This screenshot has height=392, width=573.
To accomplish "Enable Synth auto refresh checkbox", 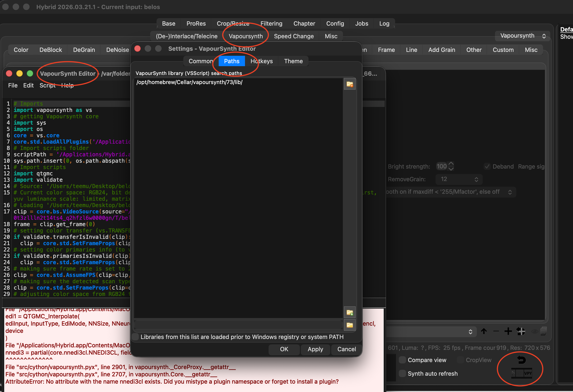I will coord(402,373).
